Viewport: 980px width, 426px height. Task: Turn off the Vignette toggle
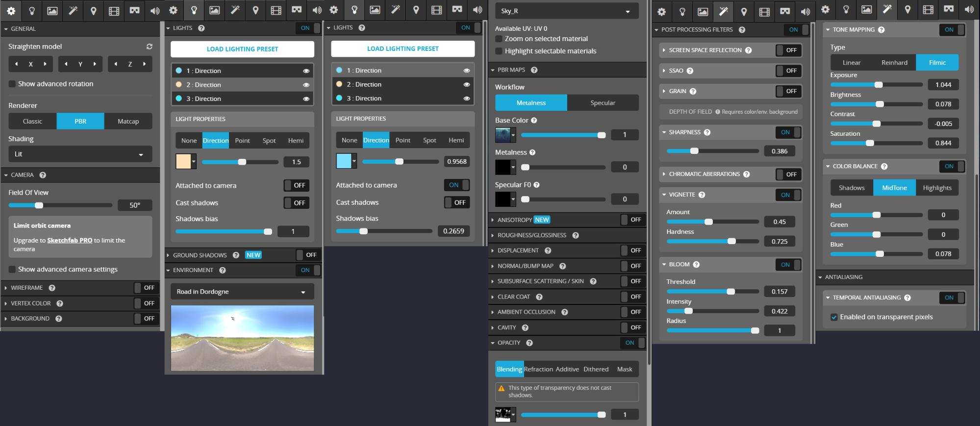pyautogui.click(x=788, y=195)
